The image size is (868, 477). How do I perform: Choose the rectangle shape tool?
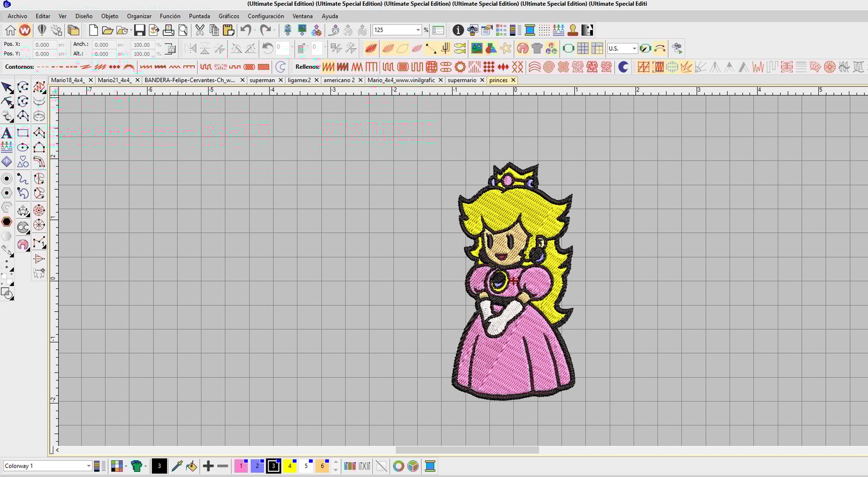tap(23, 133)
